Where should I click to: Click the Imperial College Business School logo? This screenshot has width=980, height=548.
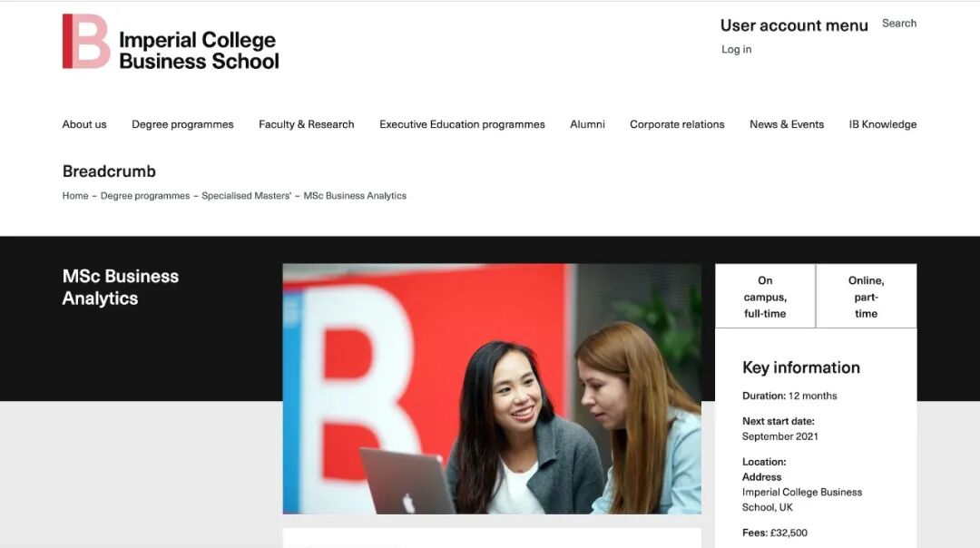pyautogui.click(x=171, y=41)
